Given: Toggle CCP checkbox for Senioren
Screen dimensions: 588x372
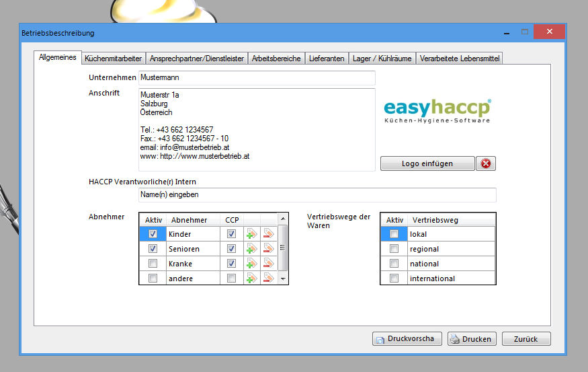Looking at the screenshot, I should [x=231, y=248].
